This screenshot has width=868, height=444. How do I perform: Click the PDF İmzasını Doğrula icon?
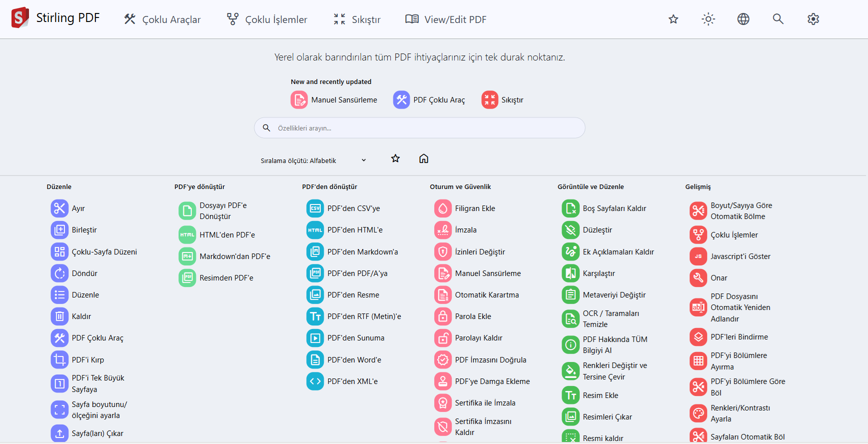click(443, 359)
